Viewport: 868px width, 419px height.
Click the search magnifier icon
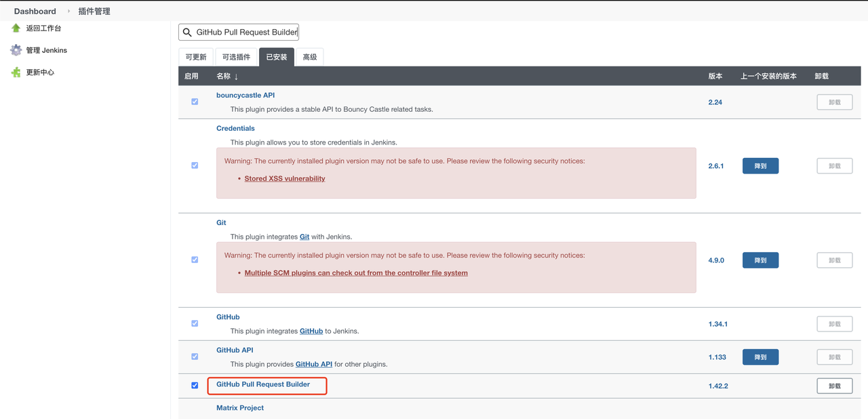[x=187, y=32]
